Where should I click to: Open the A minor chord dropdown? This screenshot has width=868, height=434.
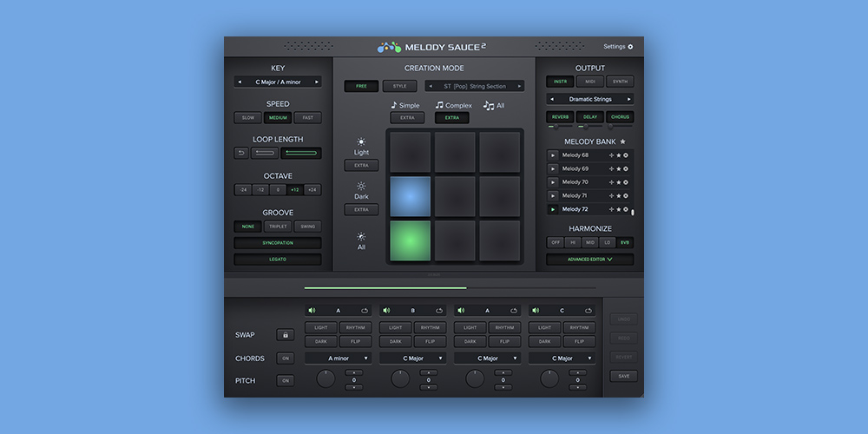pos(338,358)
